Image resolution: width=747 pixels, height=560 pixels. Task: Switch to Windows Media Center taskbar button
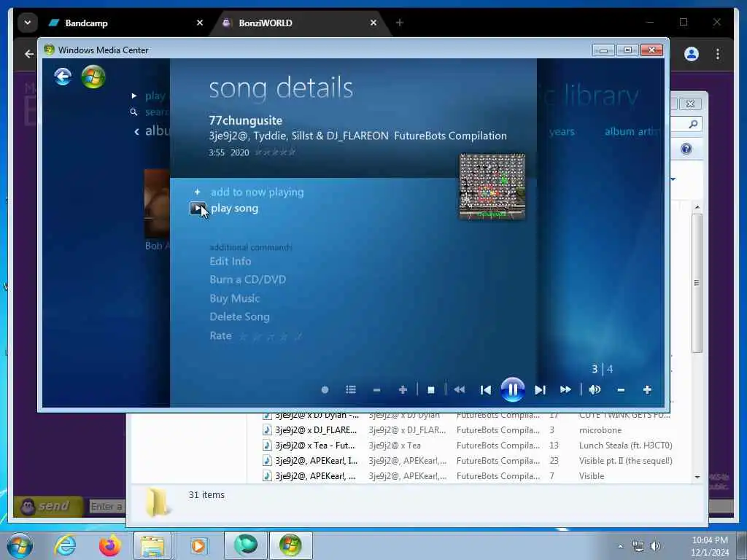290,545
